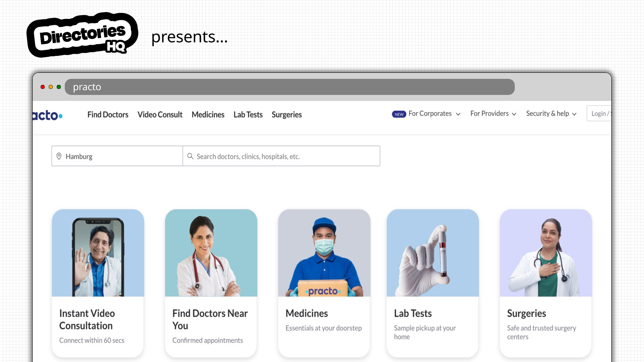
Task: Click the location pin icon beside Hamburg
Action: [59, 156]
